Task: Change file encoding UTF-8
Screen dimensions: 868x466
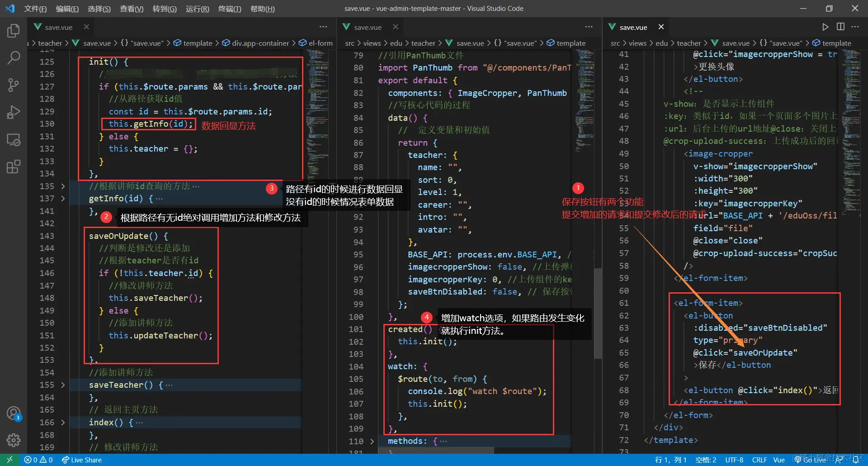Action: (734, 460)
